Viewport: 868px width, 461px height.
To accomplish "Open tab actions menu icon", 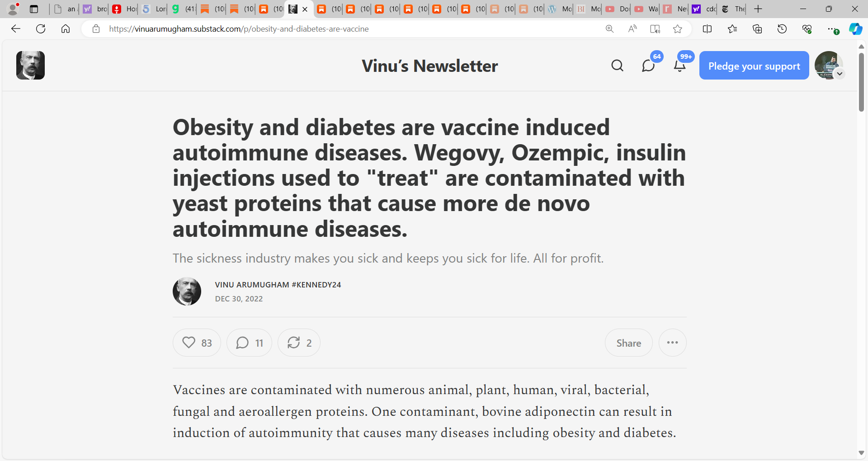I will tap(34, 9).
